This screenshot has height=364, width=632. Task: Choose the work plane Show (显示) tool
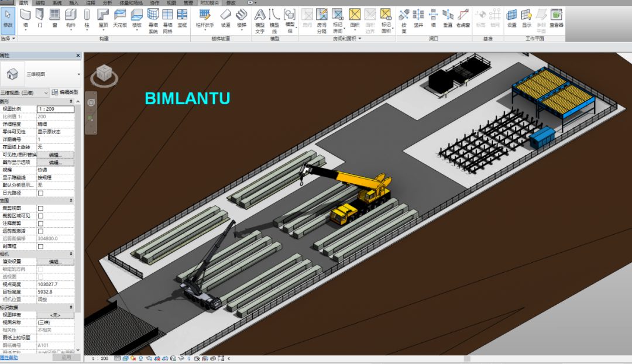(527, 19)
